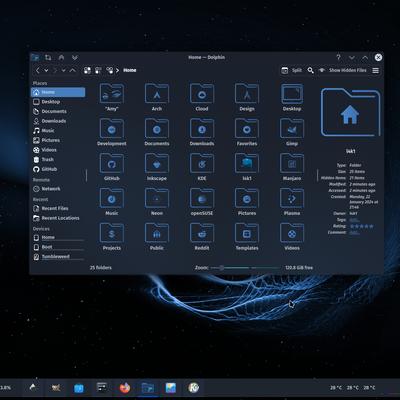Click the Dolphin app icon in titlebar

(35, 57)
